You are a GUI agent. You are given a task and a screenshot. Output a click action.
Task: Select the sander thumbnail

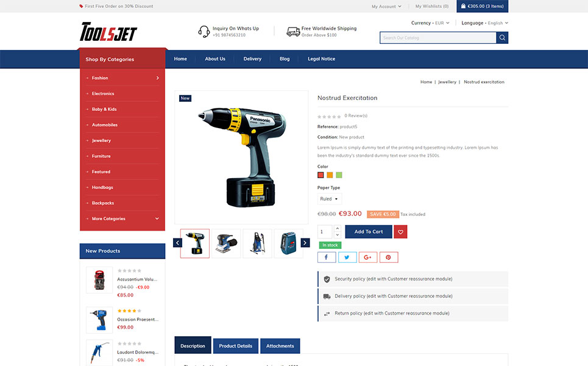click(x=226, y=243)
